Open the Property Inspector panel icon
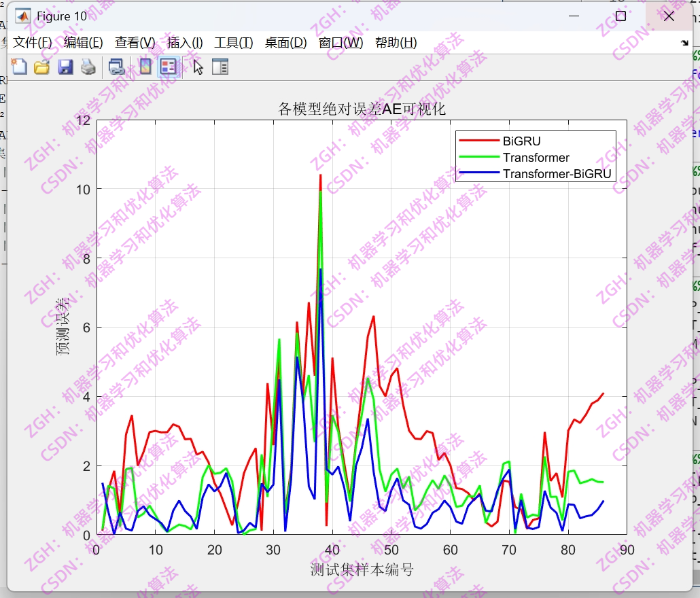The height and width of the screenshot is (598, 700). tap(219, 66)
